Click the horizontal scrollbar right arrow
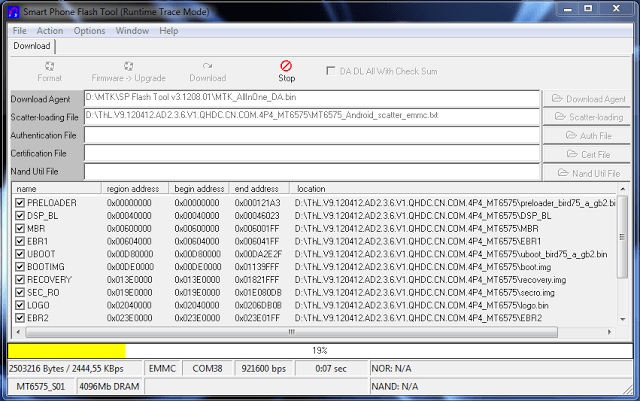 [609, 332]
